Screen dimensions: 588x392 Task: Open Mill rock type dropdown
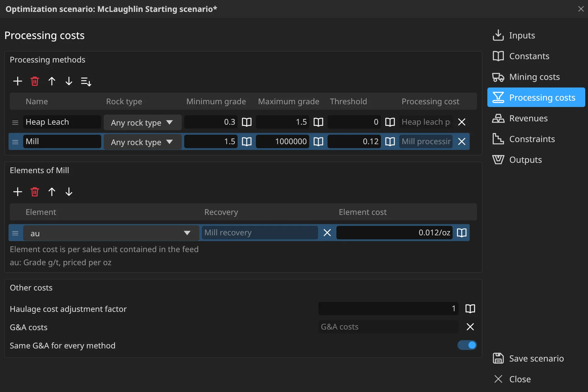[x=142, y=142]
